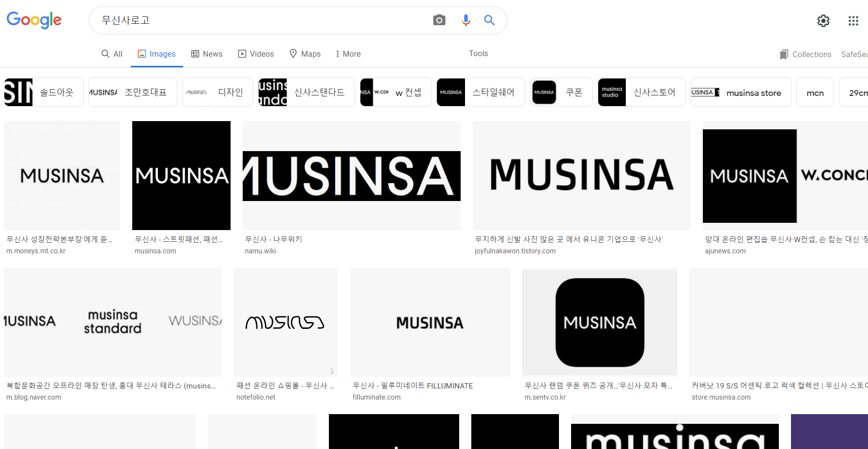This screenshot has width=868, height=449.
Task: Switch to the News tab
Action: (x=207, y=54)
